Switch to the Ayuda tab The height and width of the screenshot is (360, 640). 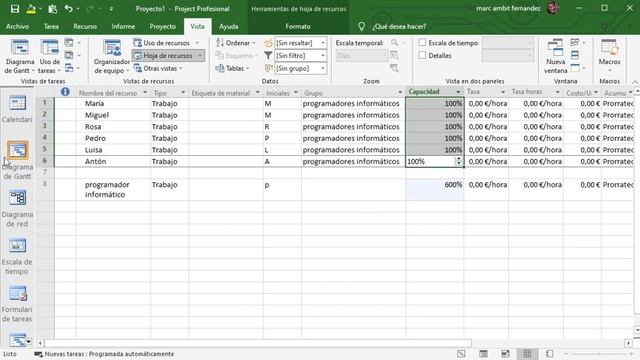[x=229, y=27]
